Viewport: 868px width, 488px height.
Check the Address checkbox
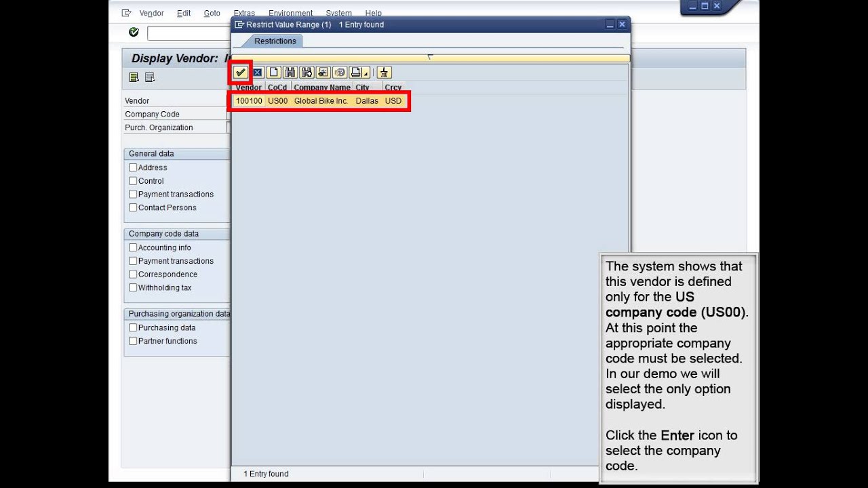[x=133, y=167]
